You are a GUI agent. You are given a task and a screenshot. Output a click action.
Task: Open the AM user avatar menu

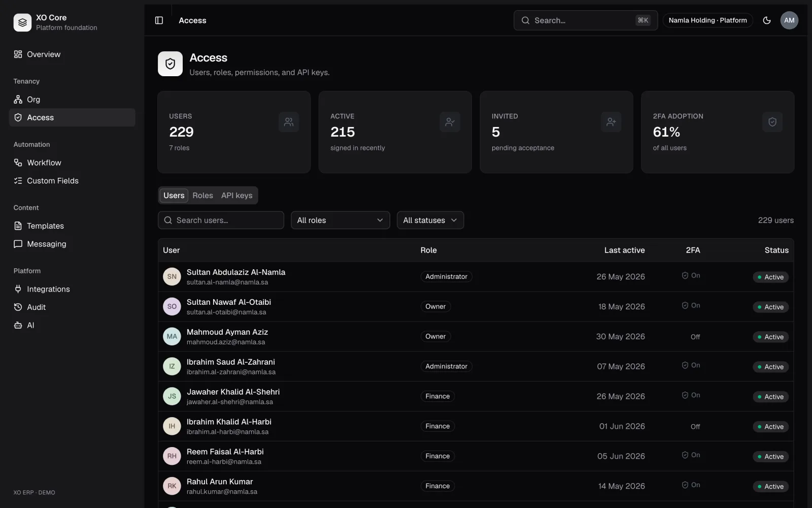click(789, 20)
